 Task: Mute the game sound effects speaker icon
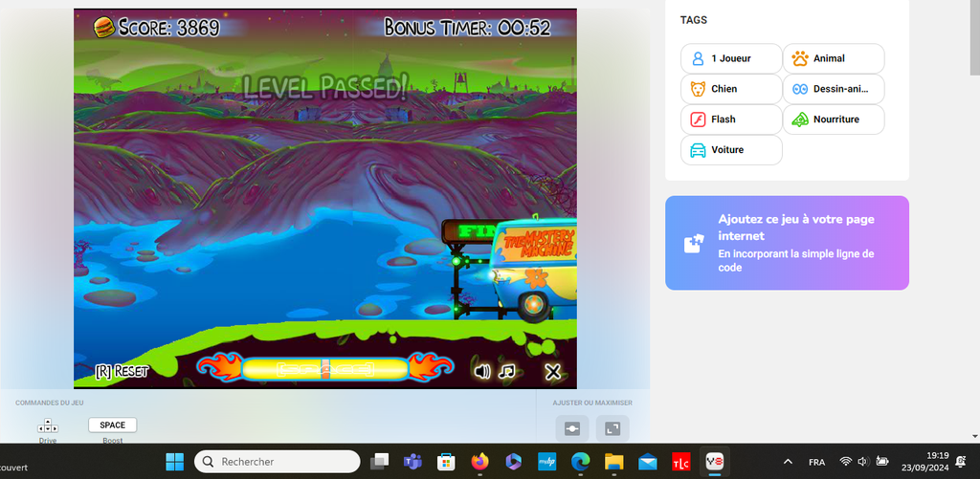(482, 371)
